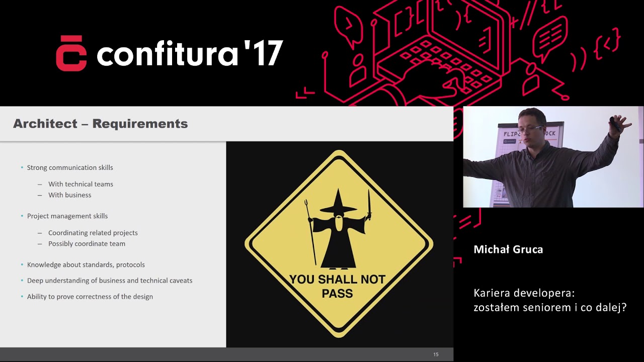This screenshot has height=362, width=644.
Task: Select the "Kariera developera:" talk title line
Action: pos(524,293)
